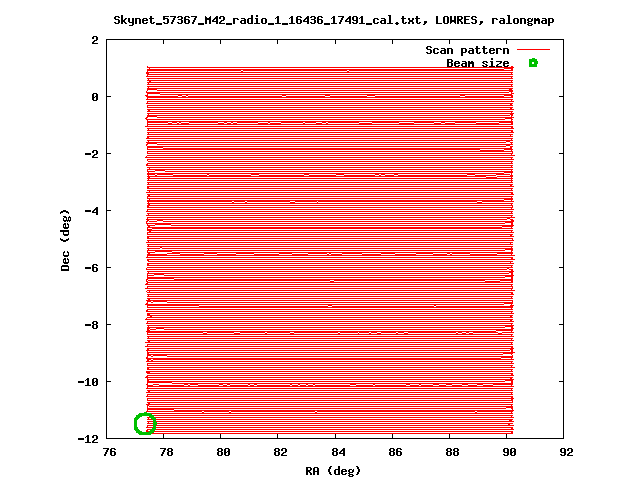Select the Beam size legend label

(x=478, y=63)
